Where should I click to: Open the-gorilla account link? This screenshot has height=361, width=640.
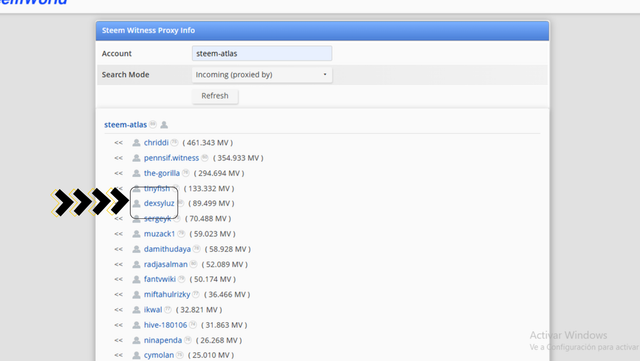pyautogui.click(x=162, y=173)
